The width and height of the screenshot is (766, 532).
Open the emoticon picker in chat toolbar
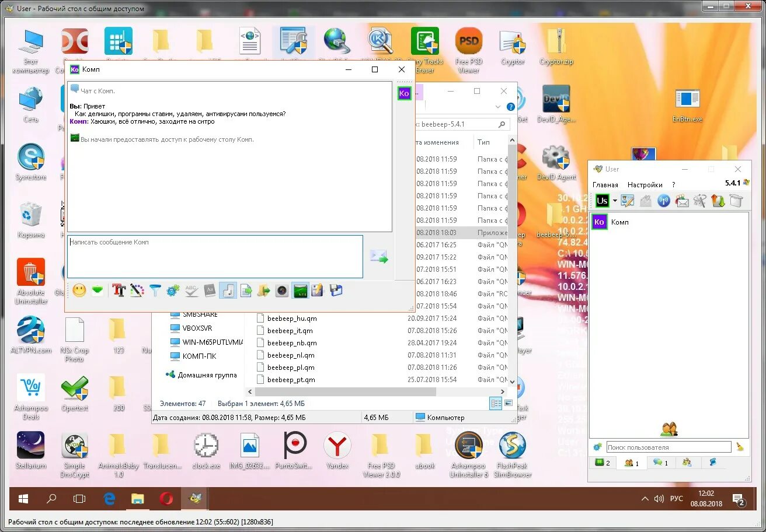coord(79,290)
